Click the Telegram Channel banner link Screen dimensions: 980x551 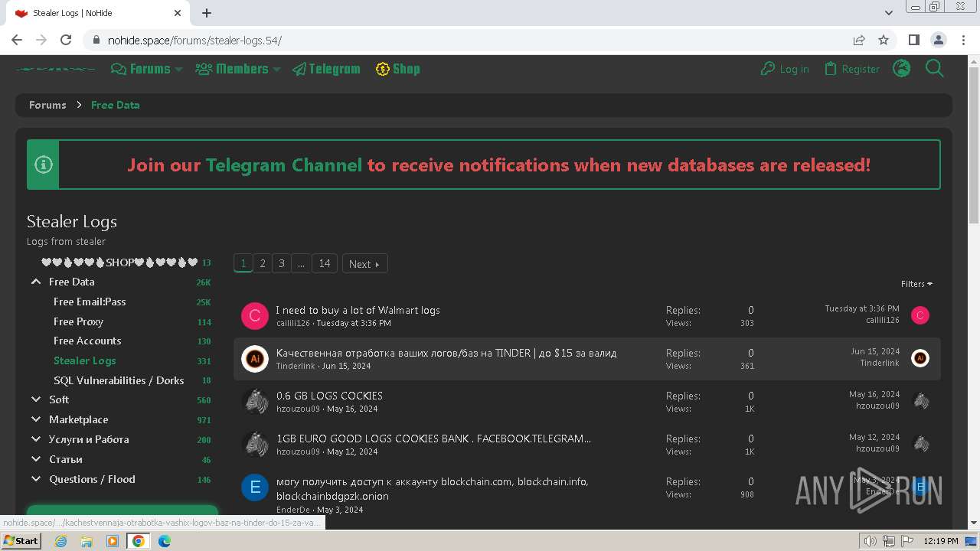coord(284,165)
